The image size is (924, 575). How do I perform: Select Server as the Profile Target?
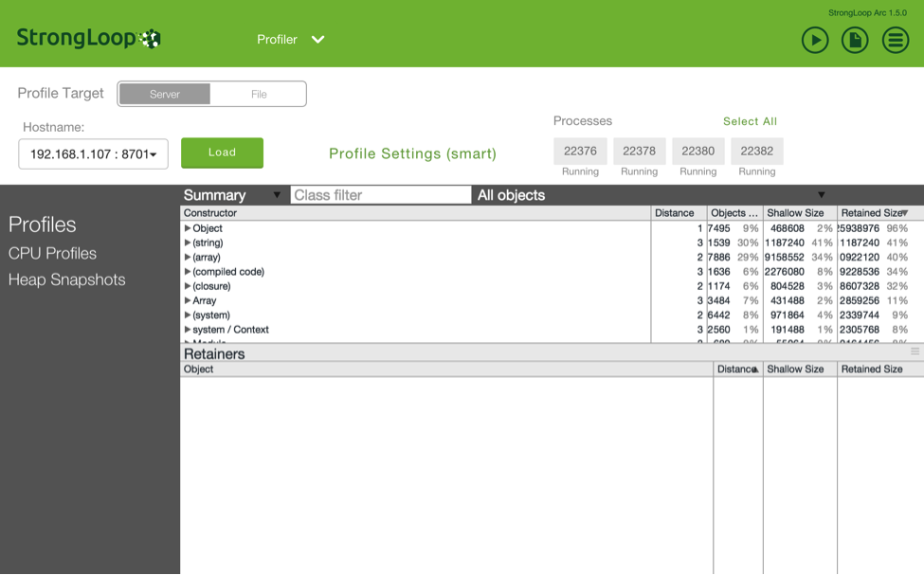(x=164, y=94)
